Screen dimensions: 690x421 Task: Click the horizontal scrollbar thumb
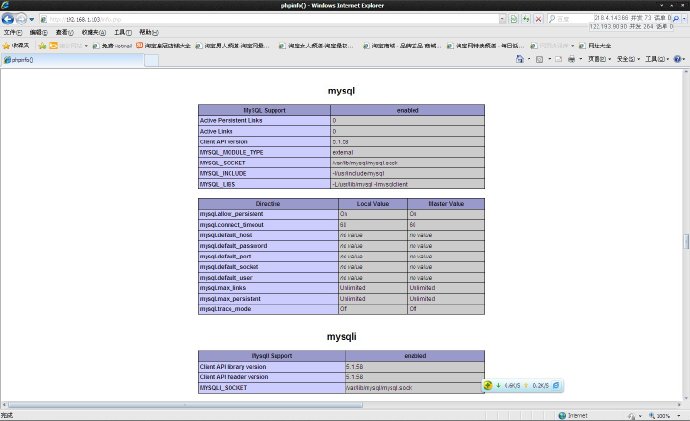[185, 405]
